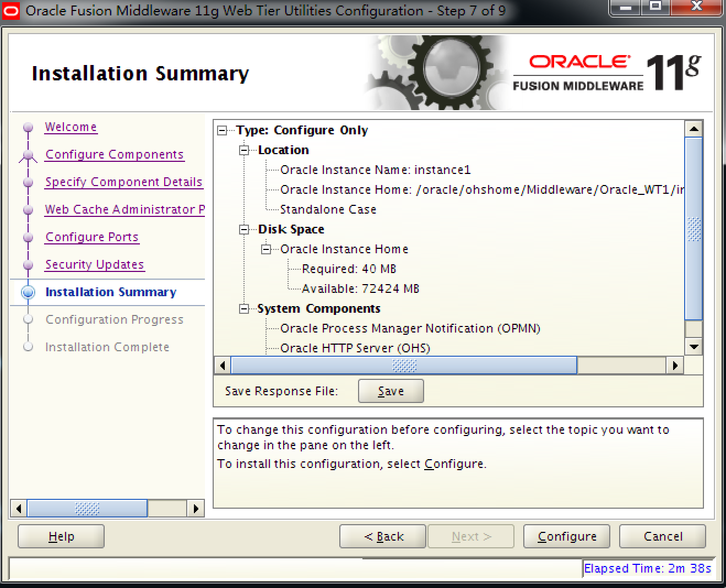This screenshot has height=588, width=726.
Task: Click the Oracle icon in the title bar
Action: click(x=11, y=11)
